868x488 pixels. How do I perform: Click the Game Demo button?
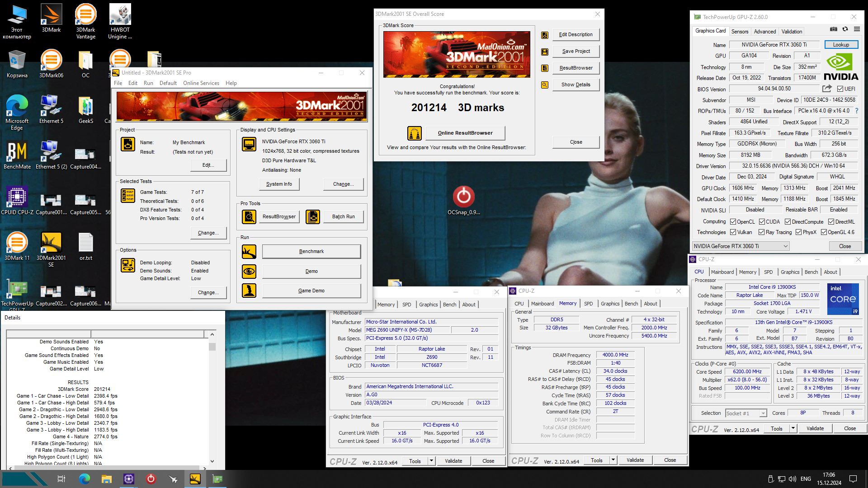311,291
